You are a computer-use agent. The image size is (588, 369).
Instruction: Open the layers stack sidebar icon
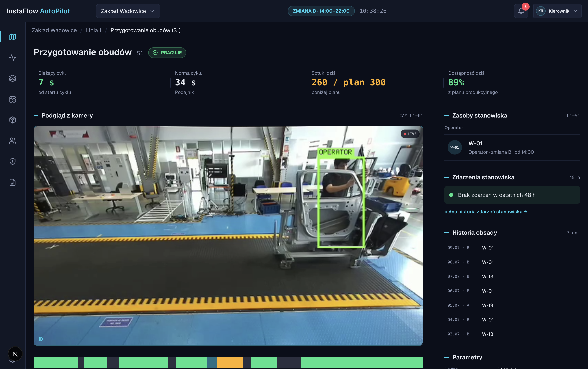tap(12, 78)
